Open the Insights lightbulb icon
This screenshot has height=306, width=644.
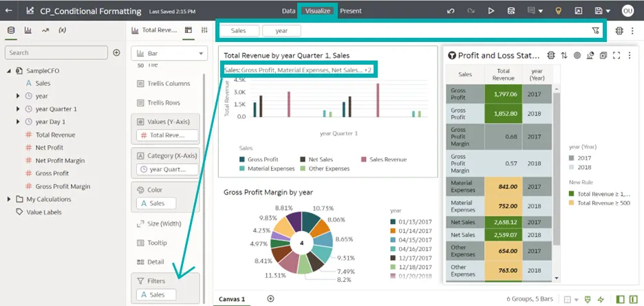[x=559, y=11]
